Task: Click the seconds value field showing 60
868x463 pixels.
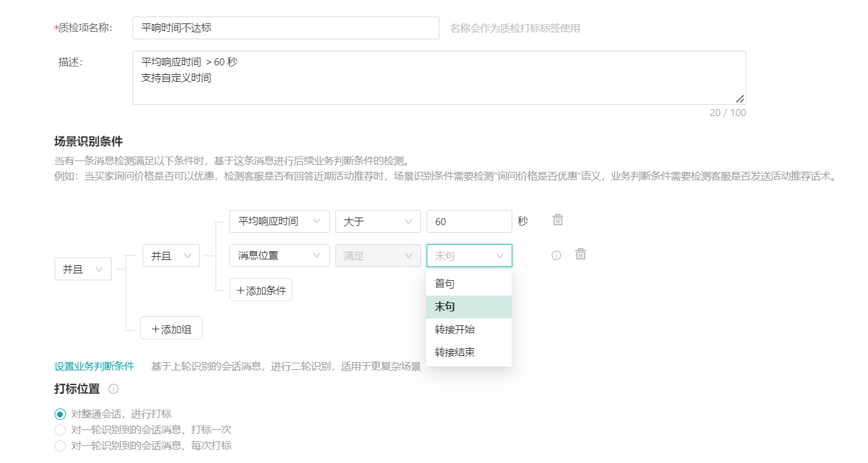Action: 469,221
